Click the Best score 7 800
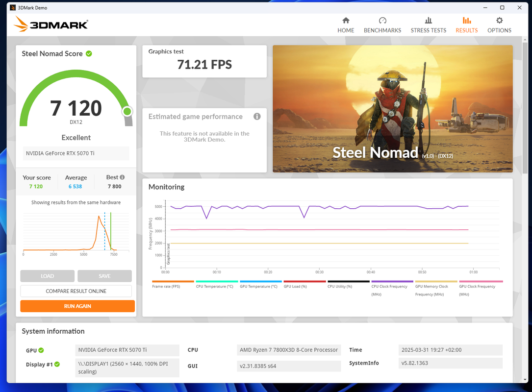 pyautogui.click(x=115, y=187)
